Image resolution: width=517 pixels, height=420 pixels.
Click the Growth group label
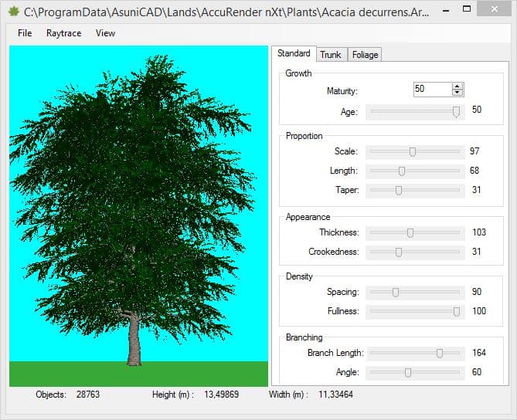298,73
